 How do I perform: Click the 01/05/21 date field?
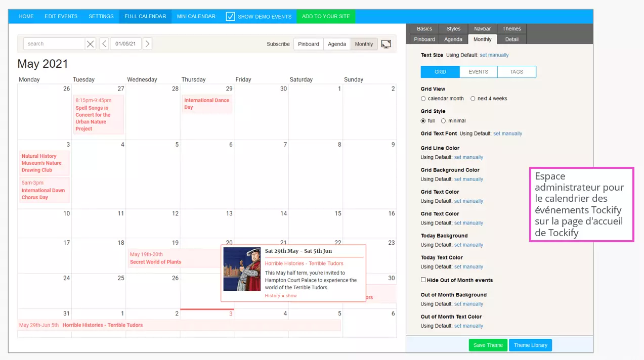126,44
